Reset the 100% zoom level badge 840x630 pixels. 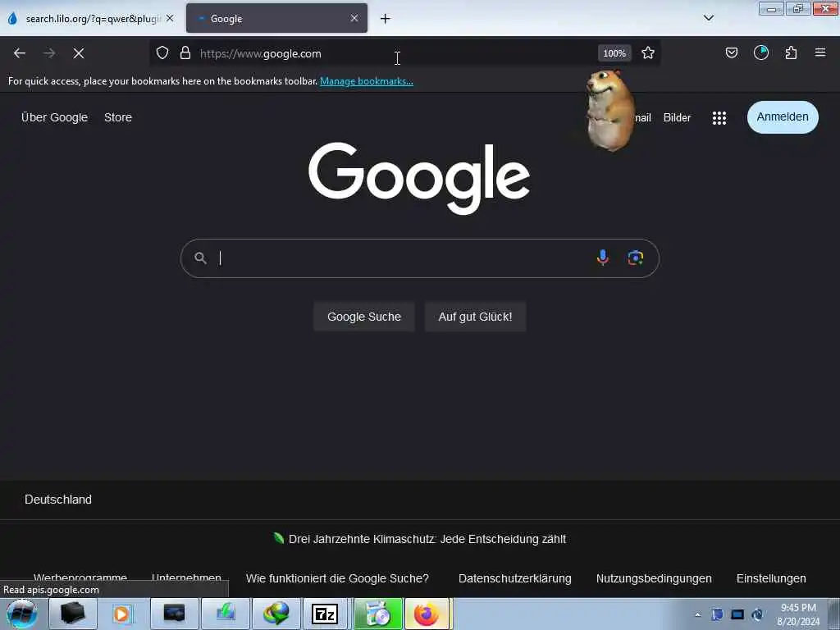614,53
